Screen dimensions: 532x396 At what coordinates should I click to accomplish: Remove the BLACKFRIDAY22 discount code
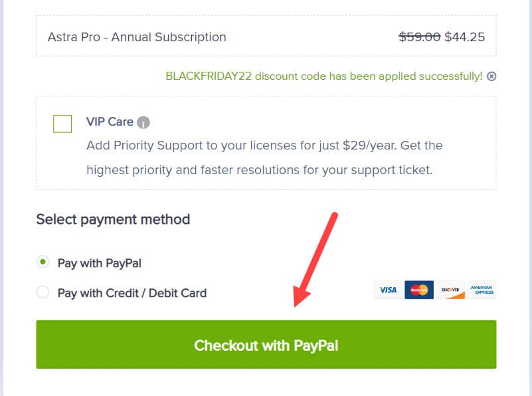pos(491,76)
